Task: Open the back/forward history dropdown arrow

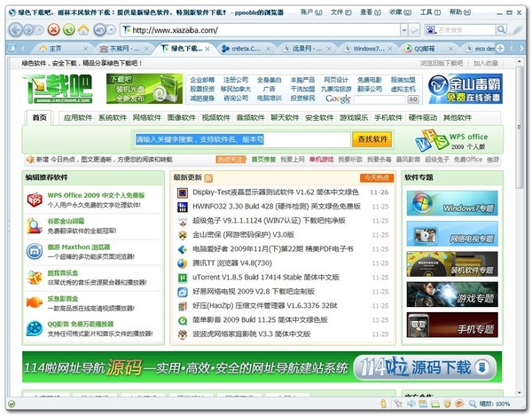Action: click(40, 30)
